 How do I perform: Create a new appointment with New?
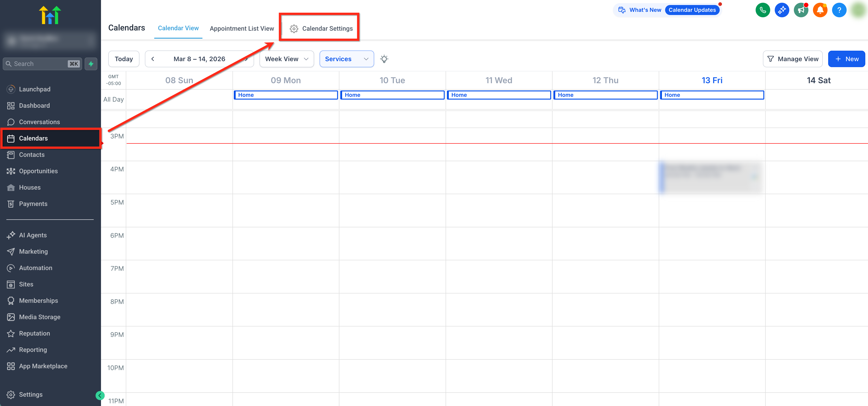(846, 59)
